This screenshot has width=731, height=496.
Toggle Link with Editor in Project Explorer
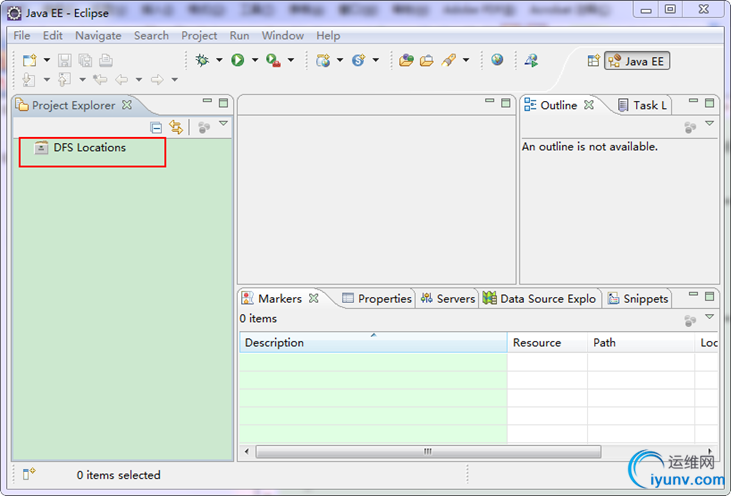[x=176, y=127]
